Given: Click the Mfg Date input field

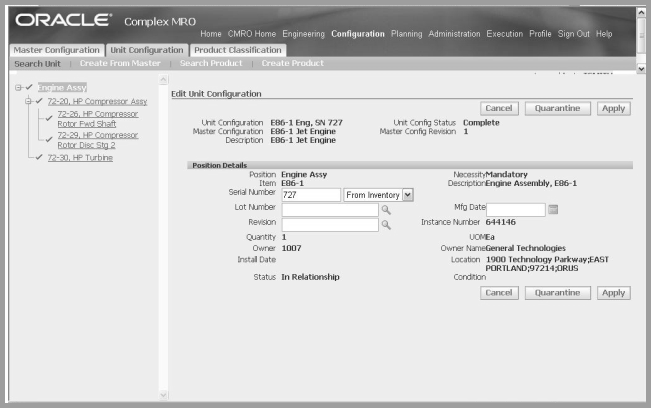Looking at the screenshot, I should 516,210.
